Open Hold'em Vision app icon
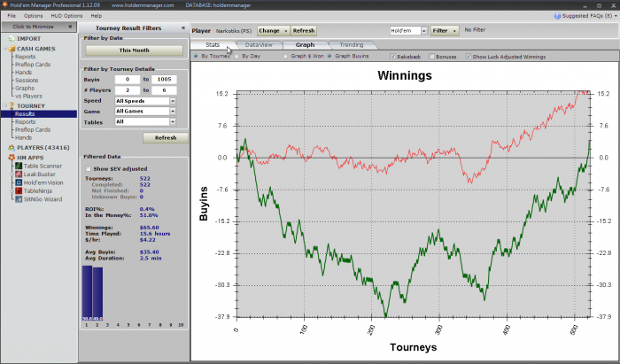The image size is (620, 364). 19,182
